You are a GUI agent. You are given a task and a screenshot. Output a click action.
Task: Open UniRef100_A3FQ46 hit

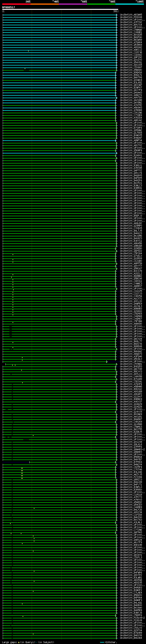pos(131,357)
